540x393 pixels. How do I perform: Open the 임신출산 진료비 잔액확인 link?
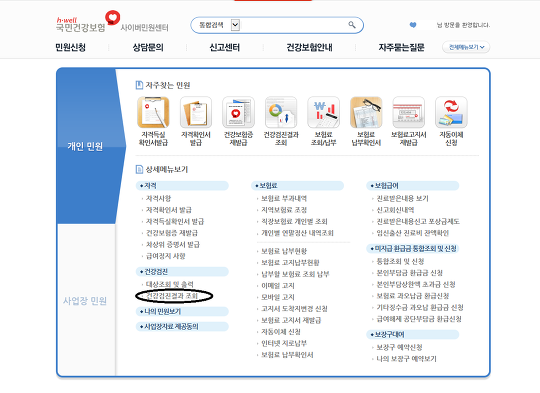[413, 233]
